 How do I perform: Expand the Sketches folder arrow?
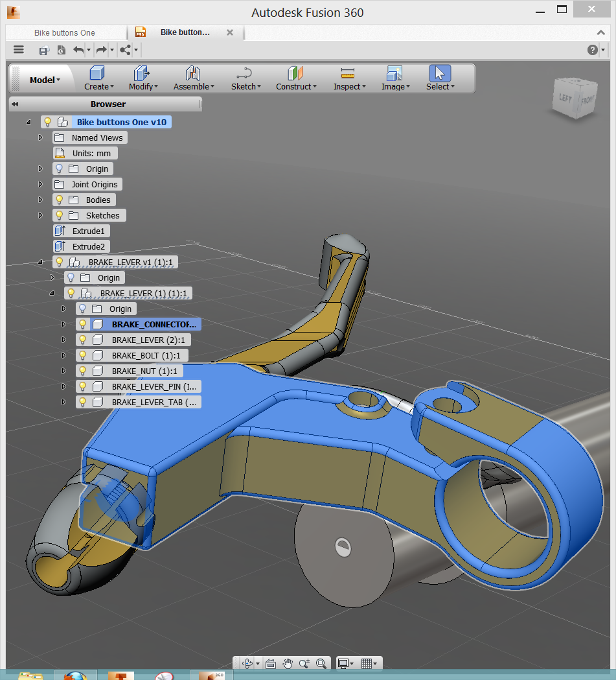40,215
